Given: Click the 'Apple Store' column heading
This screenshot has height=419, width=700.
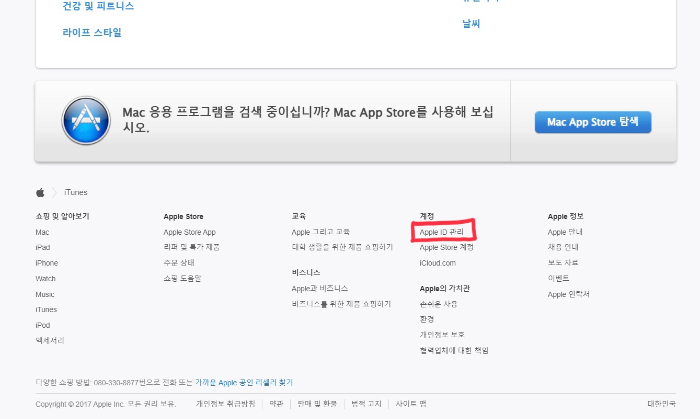Looking at the screenshot, I should tap(183, 216).
